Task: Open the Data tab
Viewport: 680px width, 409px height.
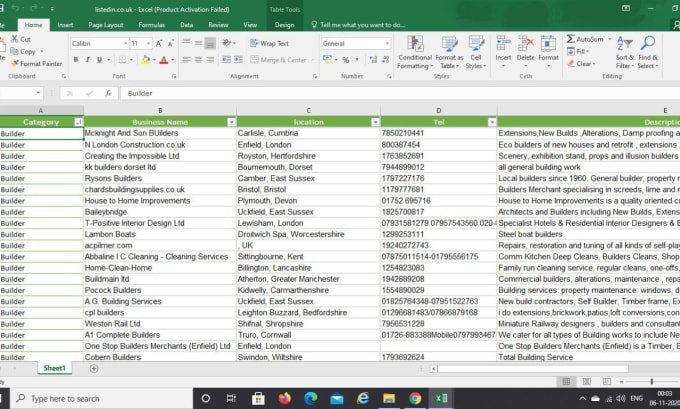Action: point(186,25)
